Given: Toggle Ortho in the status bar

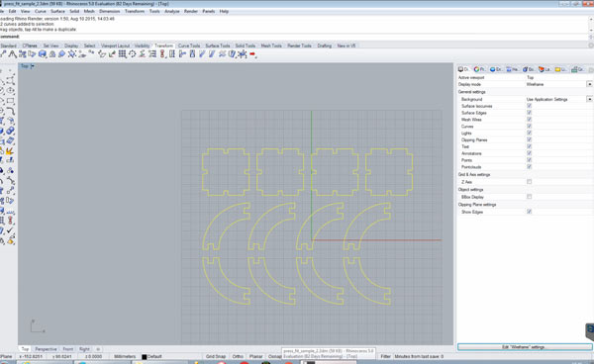Looking at the screenshot, I should point(238,356).
